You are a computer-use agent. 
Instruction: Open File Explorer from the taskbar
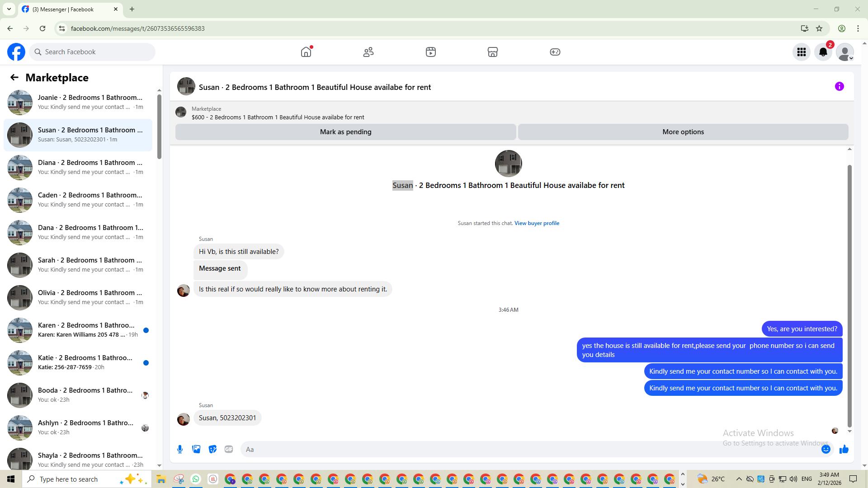pos(161,479)
